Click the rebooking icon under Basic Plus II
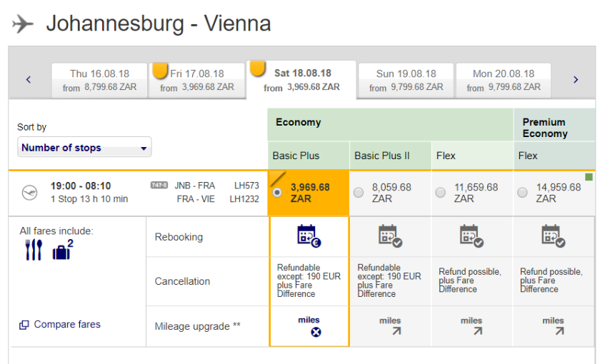 click(390, 236)
